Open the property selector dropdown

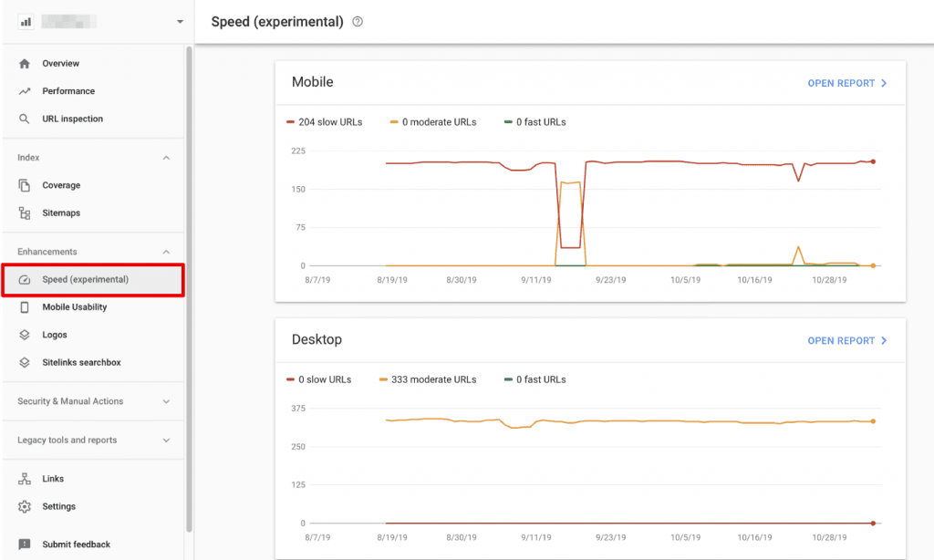[x=180, y=21]
